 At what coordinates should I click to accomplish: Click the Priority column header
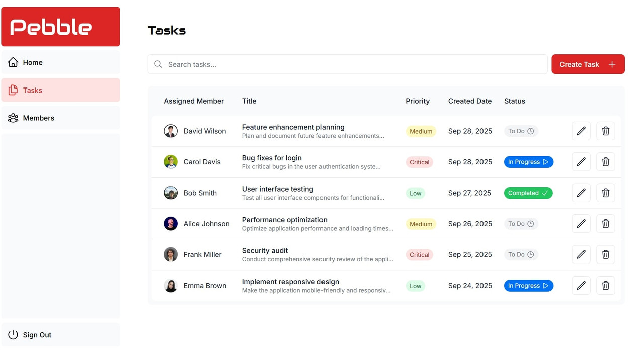[x=418, y=101]
